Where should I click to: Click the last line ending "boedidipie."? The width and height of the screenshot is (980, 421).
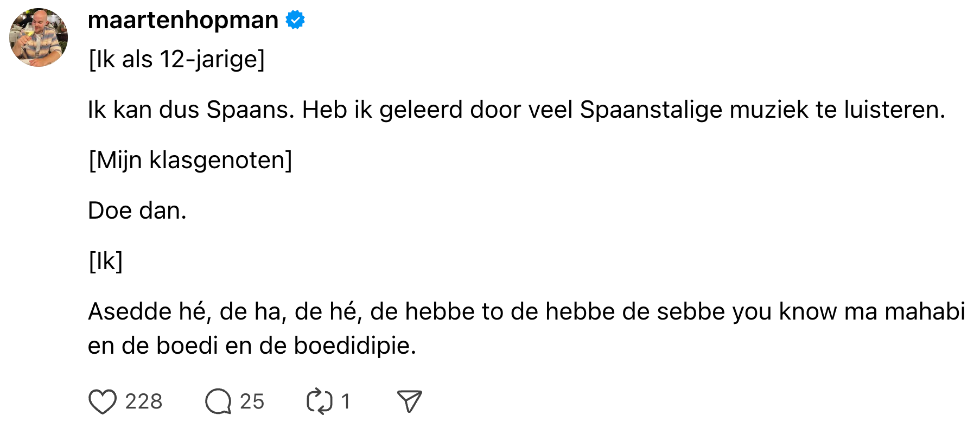[x=252, y=346]
